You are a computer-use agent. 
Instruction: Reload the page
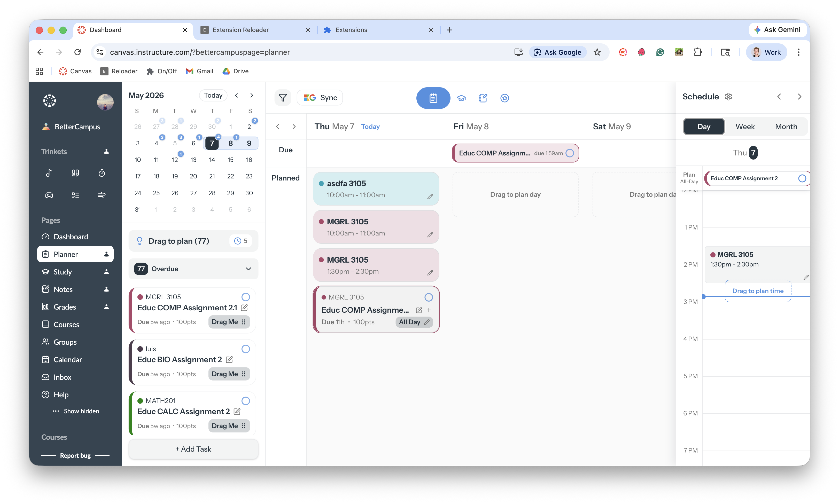(77, 52)
